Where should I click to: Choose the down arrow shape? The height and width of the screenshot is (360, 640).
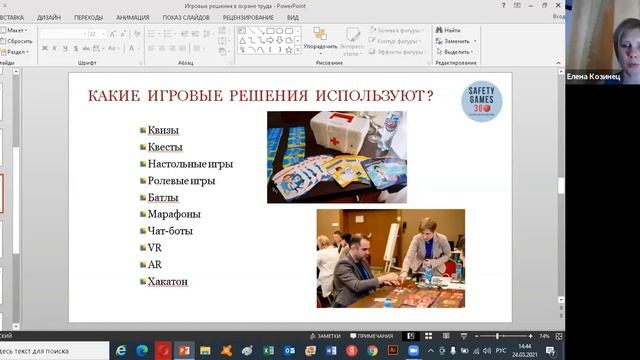coord(280,40)
